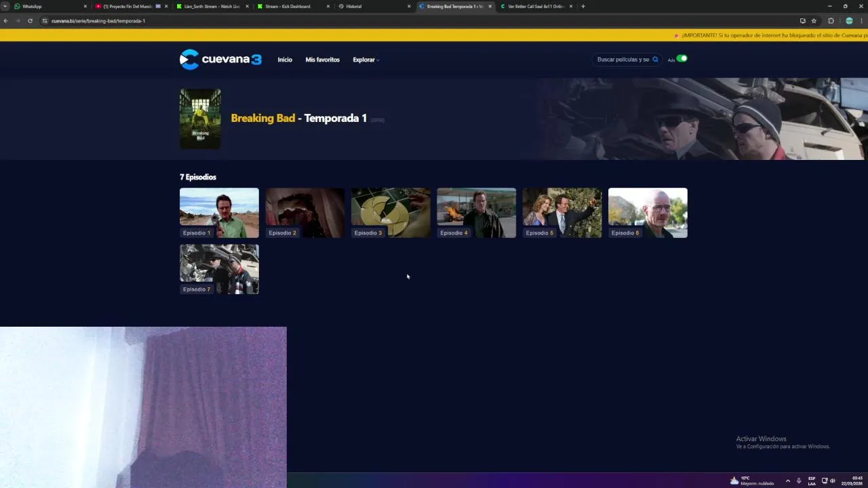868x488 pixels.
Task: Click the install app icon in address bar
Action: coord(803,20)
